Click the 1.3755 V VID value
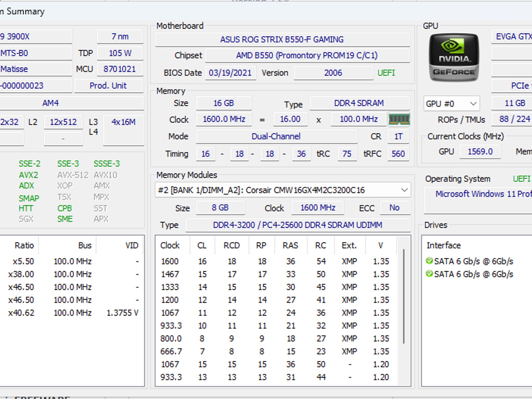The height and width of the screenshot is (399, 532). pyautogui.click(x=123, y=313)
